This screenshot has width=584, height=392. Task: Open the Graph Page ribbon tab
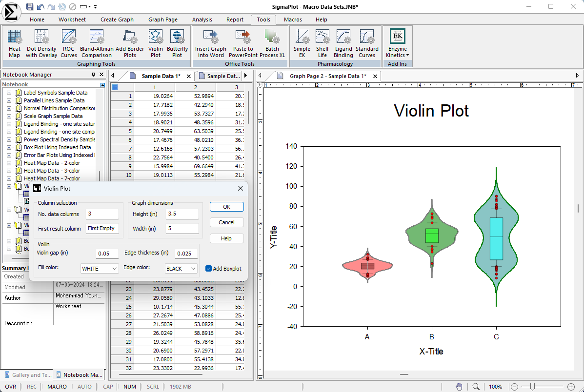click(163, 20)
